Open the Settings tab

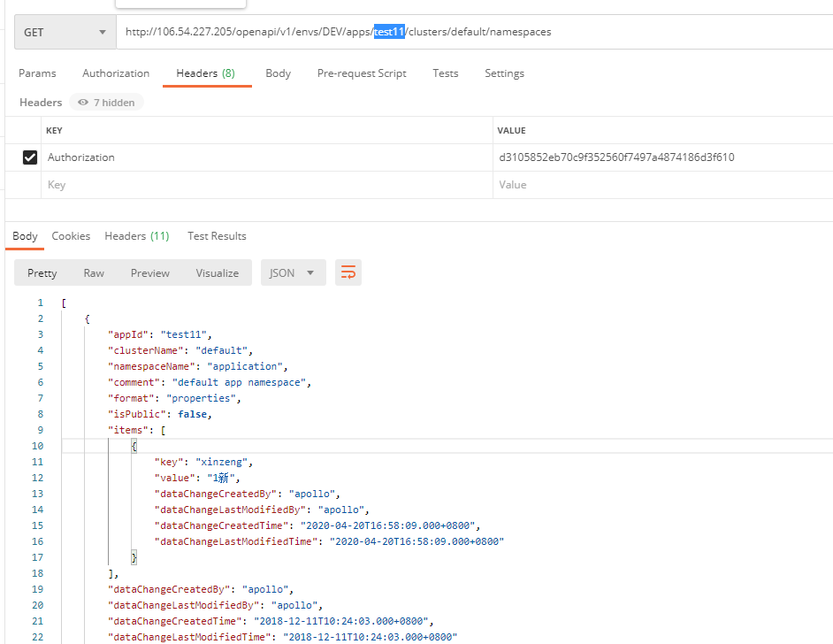504,73
